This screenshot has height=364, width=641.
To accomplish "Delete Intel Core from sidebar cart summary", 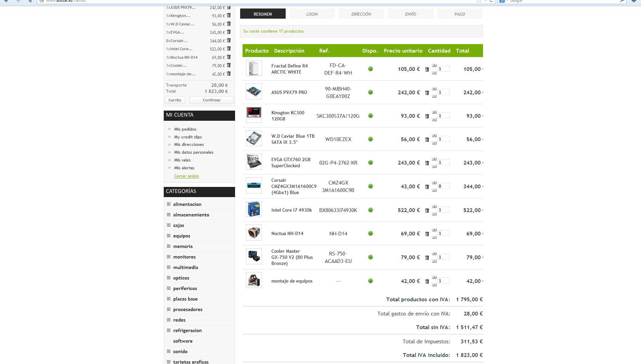I will pos(229,49).
